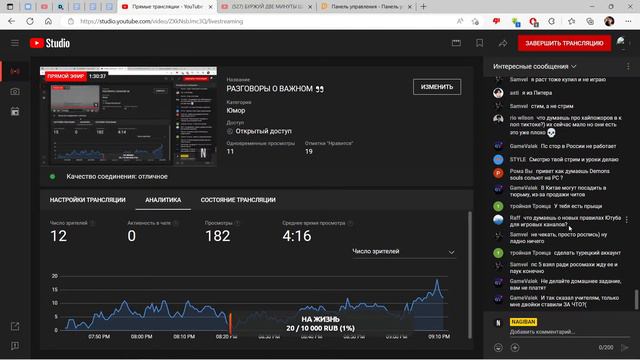The height and width of the screenshot is (360, 640).
Task: Switch to the Панель управления browser tab
Action: (366, 7)
